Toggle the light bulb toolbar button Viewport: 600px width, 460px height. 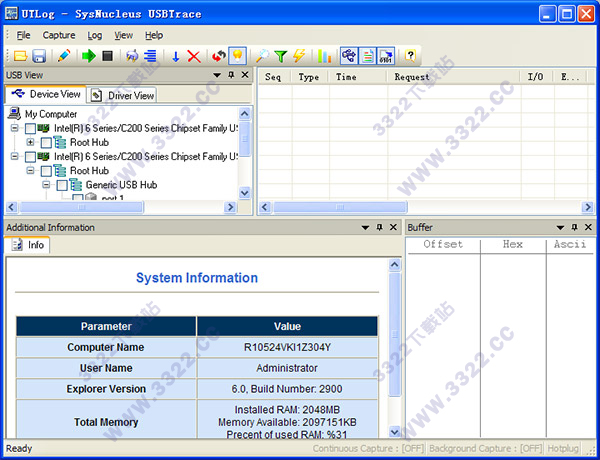pyautogui.click(x=237, y=56)
